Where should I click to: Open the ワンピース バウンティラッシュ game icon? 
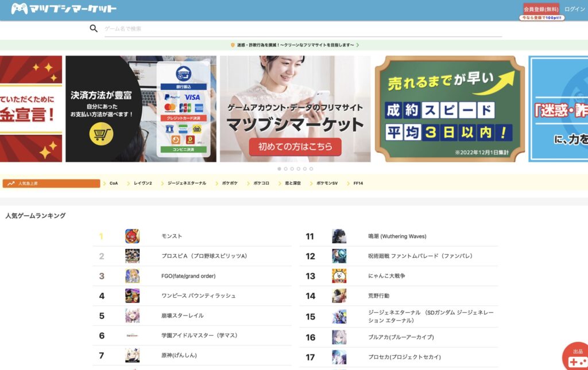(133, 296)
